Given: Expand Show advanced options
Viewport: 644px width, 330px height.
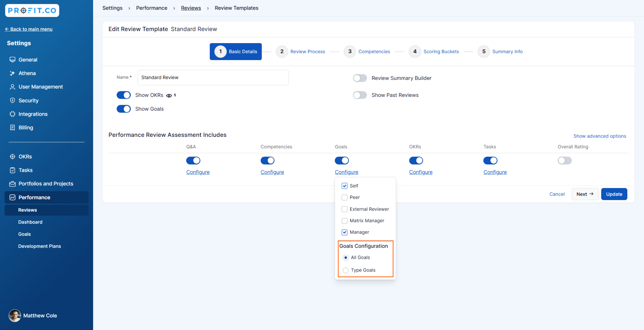Looking at the screenshot, I should 599,136.
